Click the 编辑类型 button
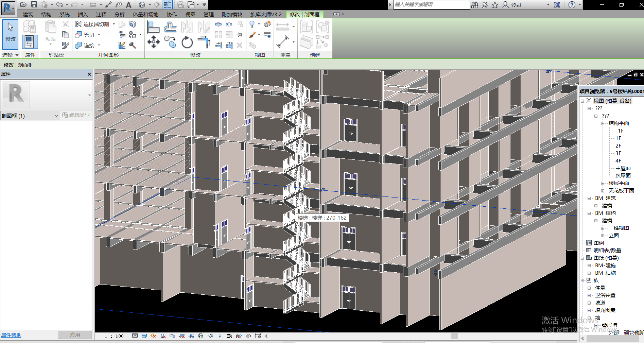The height and width of the screenshot is (343, 644). (76, 115)
